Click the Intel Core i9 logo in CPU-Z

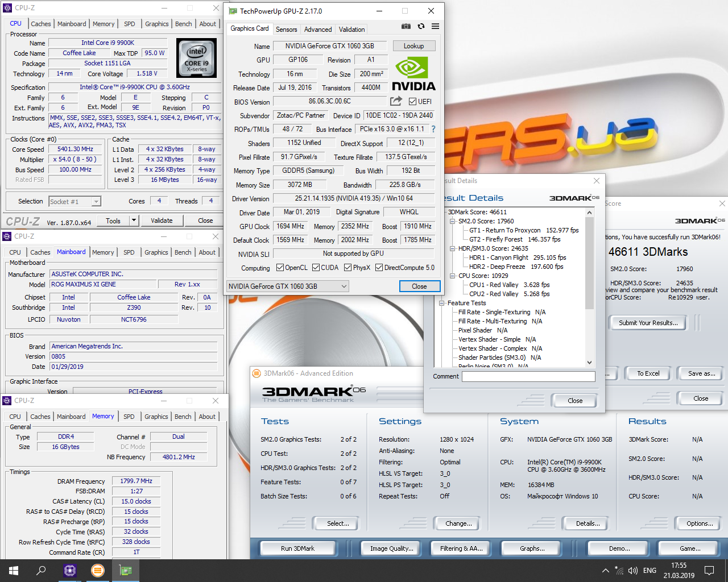196,58
